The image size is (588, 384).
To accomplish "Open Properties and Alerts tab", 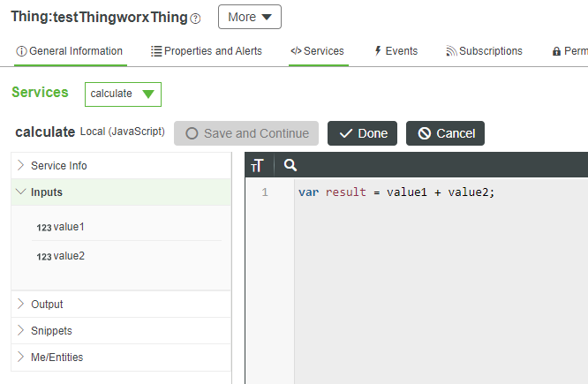I will 207,51.
